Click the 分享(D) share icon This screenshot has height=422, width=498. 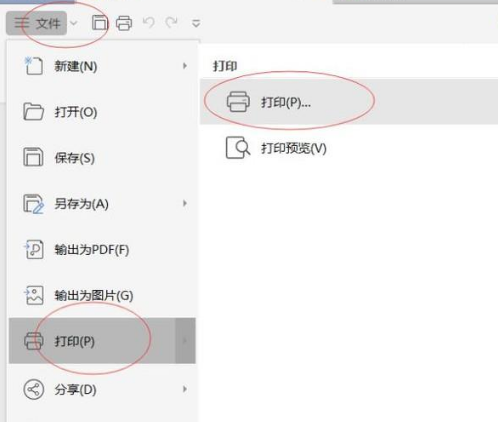pyautogui.click(x=33, y=389)
